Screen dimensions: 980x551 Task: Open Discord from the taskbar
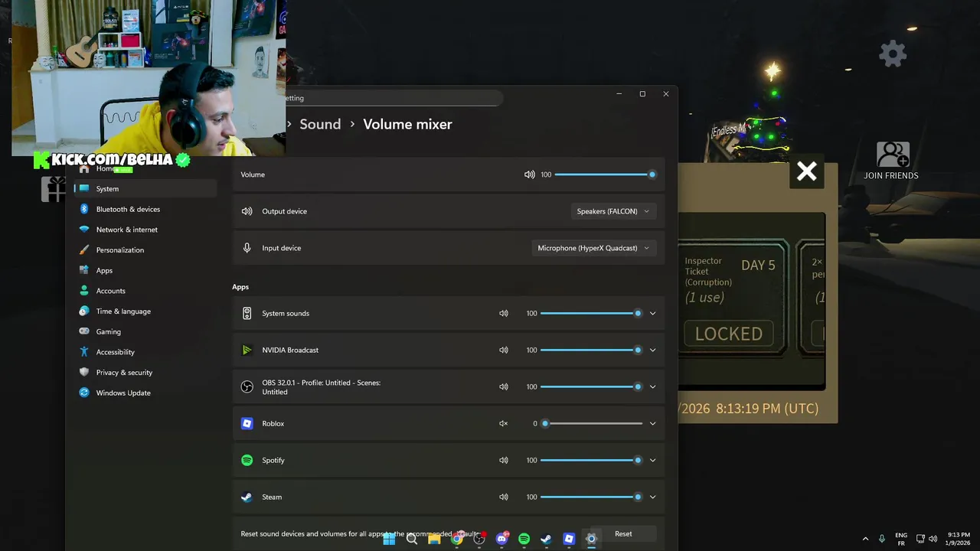point(501,539)
